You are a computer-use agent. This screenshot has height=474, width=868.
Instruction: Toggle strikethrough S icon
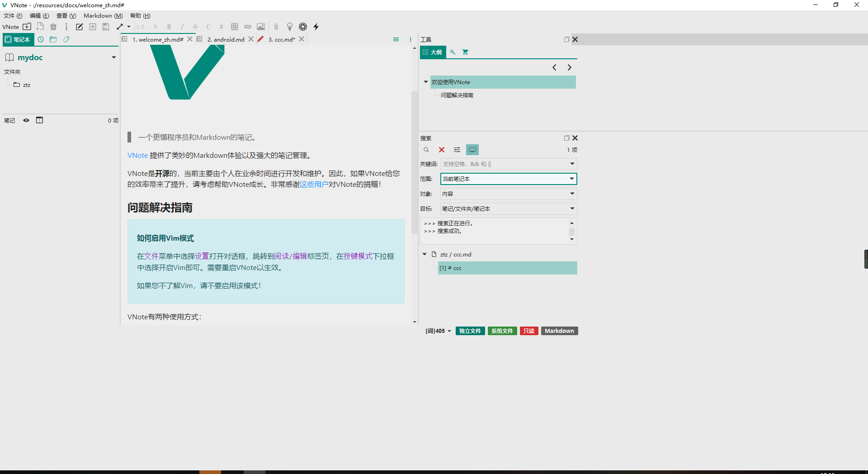(x=195, y=27)
